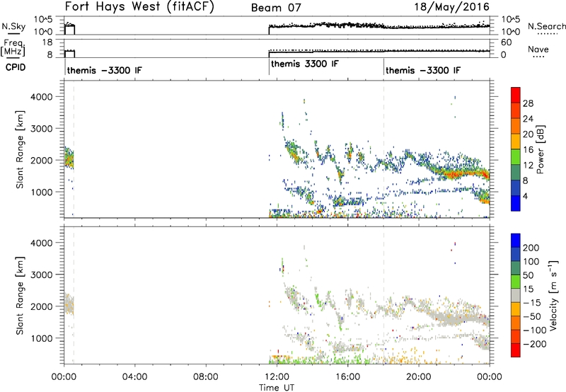Click the first 'themis -3300 IF' label near 00:00
Screen dimensions: 566x392
104,70
